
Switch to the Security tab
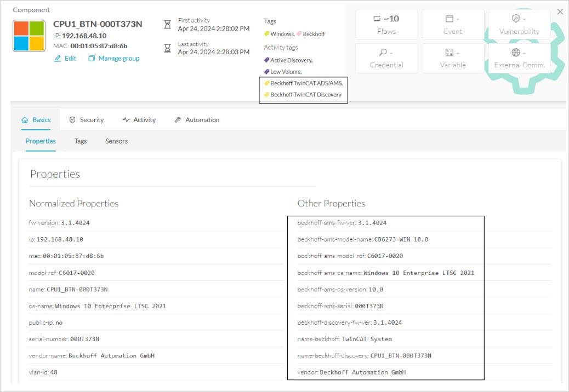(x=87, y=119)
